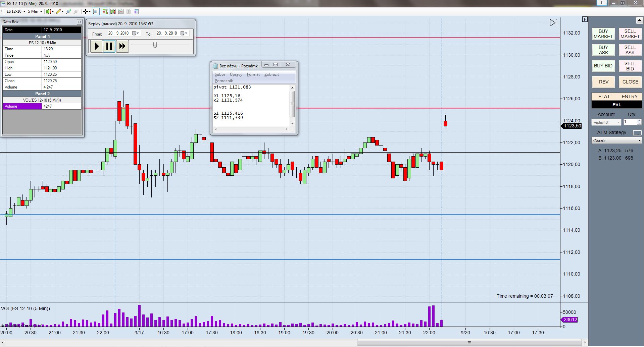Open the Data Box toolbar icon
644x347 pixels.
click(136, 11)
